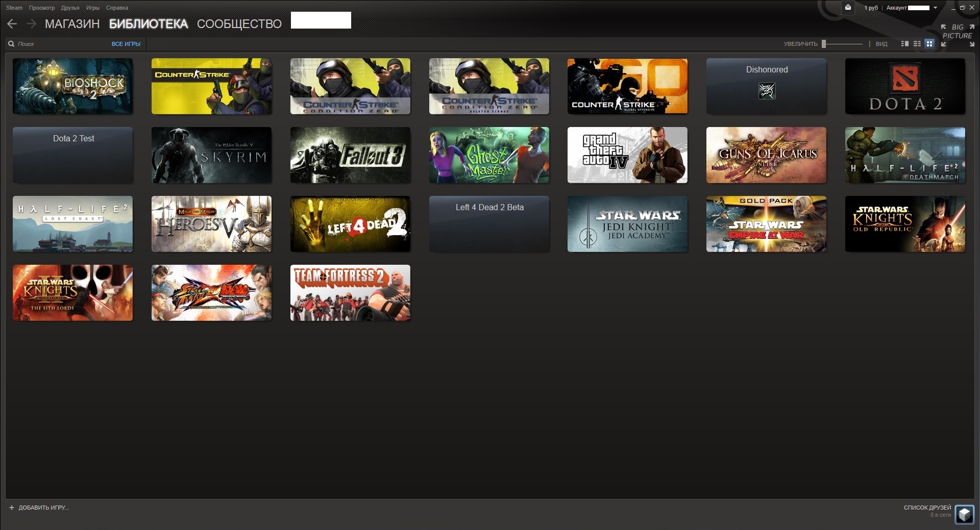Go forward with the right arrow

(31, 24)
